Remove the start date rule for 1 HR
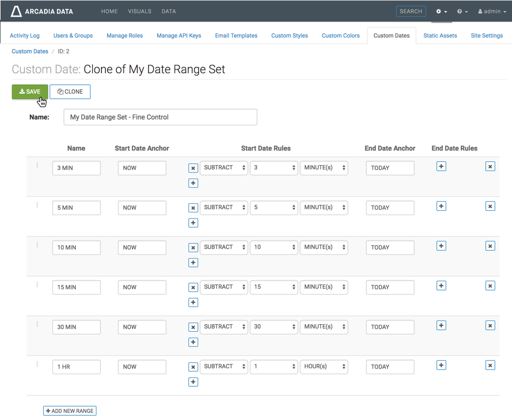The width and height of the screenshot is (512, 420). [193, 367]
